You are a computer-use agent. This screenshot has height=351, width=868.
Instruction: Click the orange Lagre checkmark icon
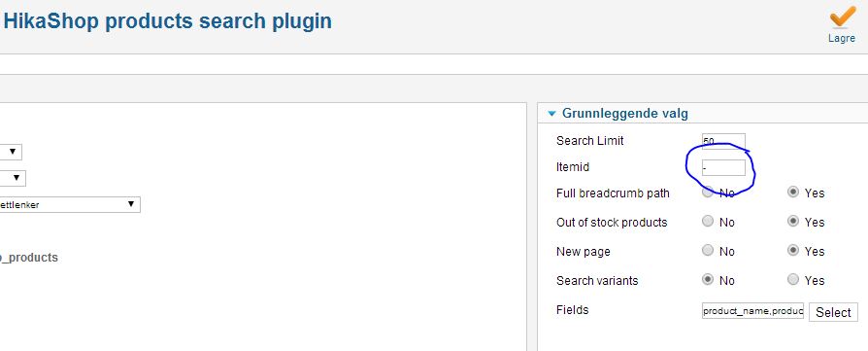pos(842,17)
